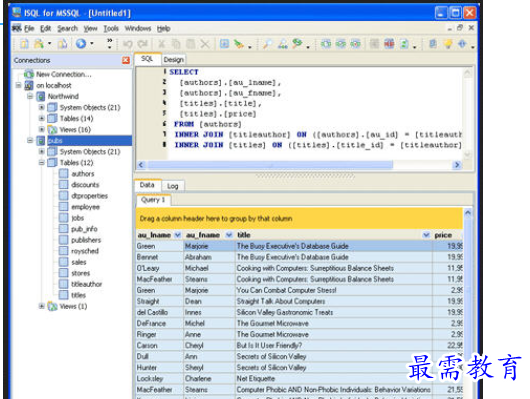Select the Data tab
The height and width of the screenshot is (399, 530).
[147, 185]
